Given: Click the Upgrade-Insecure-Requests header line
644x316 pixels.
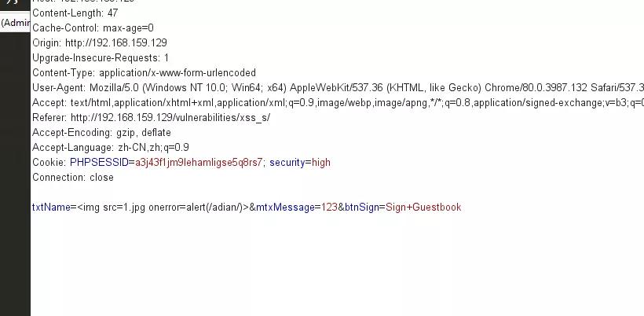Looking at the screenshot, I should [x=101, y=58].
